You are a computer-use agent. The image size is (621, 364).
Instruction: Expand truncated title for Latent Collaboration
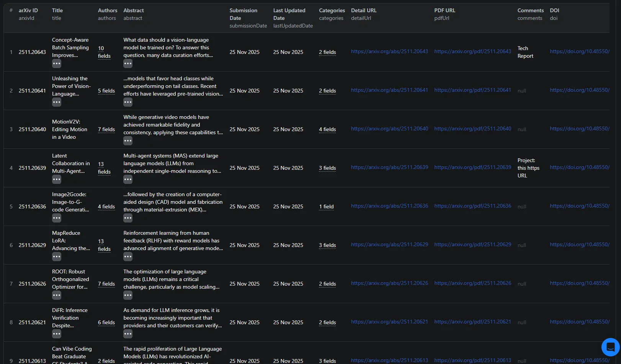pyautogui.click(x=57, y=179)
